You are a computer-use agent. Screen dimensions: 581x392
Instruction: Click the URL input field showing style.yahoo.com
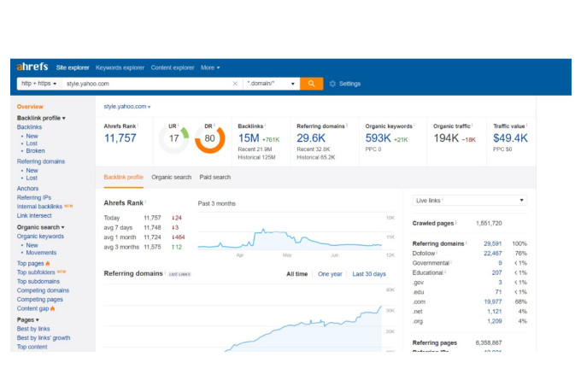tap(145, 84)
